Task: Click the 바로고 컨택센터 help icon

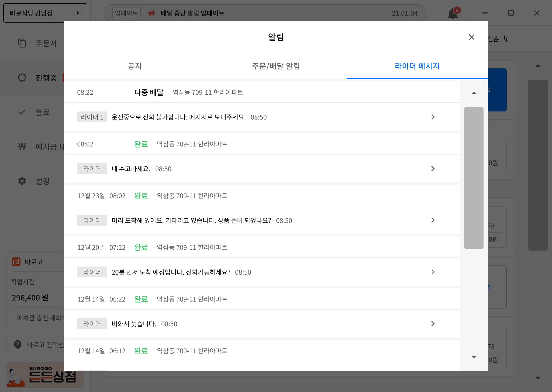Action: (x=18, y=344)
